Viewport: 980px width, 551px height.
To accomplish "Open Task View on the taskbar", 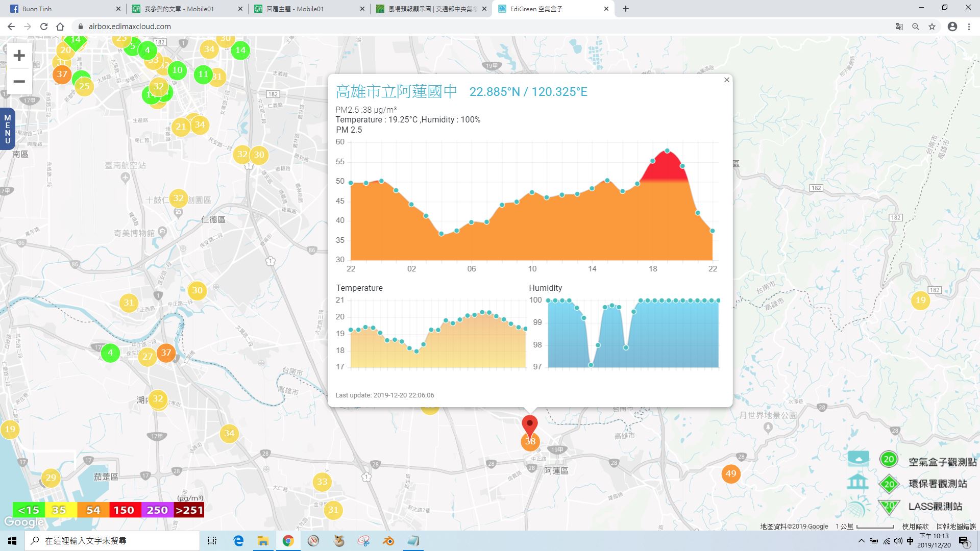I will click(212, 540).
